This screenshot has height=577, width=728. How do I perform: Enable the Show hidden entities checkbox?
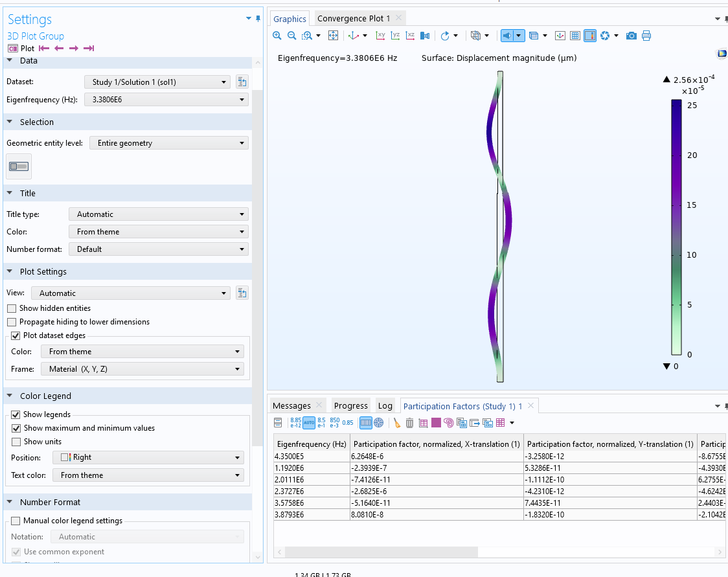[12, 308]
